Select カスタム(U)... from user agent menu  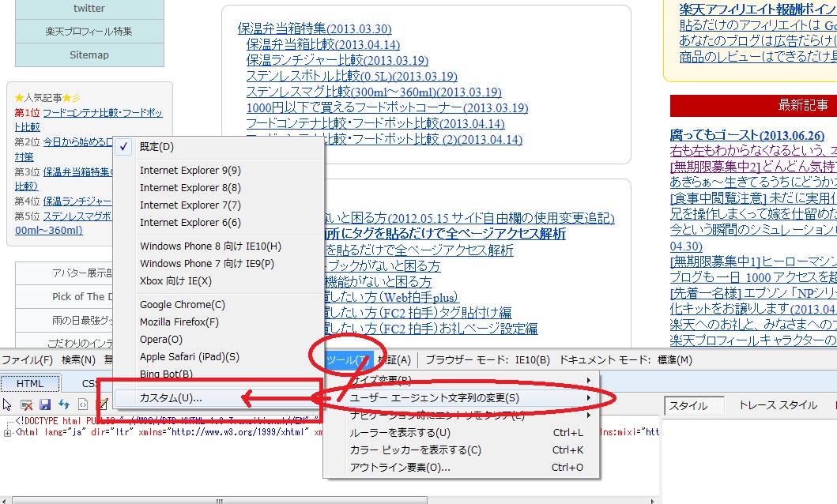point(171,397)
